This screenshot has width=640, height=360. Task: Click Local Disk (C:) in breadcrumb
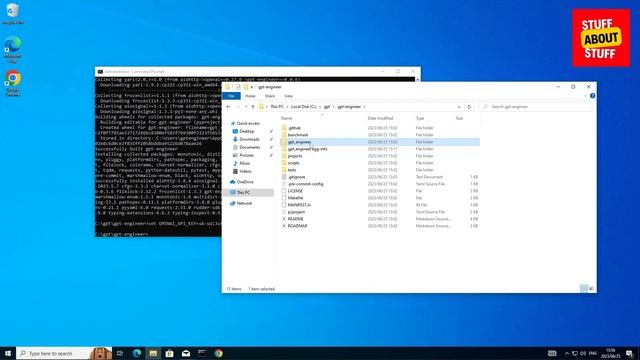(x=303, y=107)
